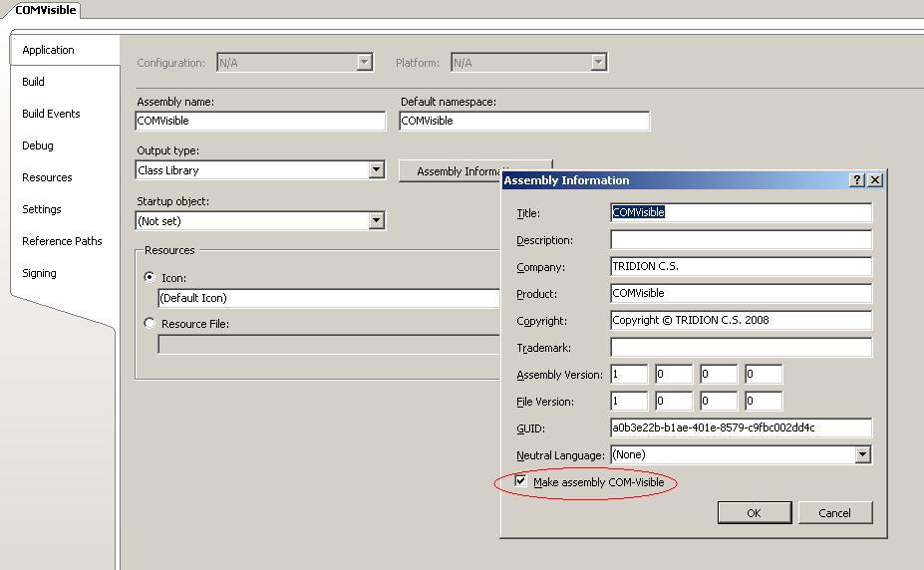Click into the Description text field
Screen dimensions: 924x570
tap(741, 240)
